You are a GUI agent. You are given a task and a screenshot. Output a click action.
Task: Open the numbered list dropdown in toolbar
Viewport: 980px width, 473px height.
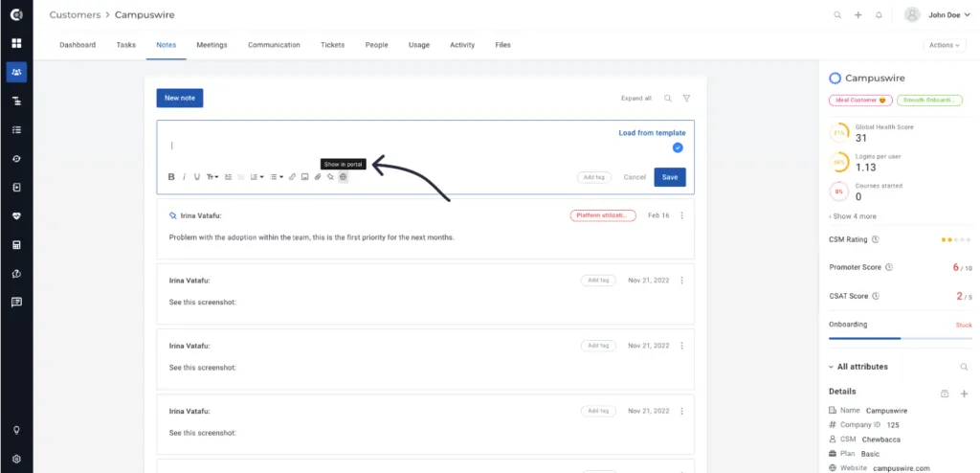pos(256,177)
